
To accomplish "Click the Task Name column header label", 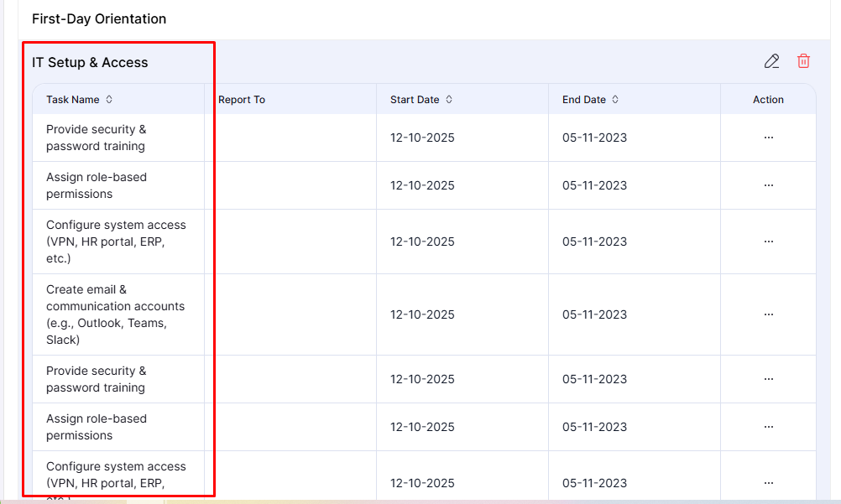I will 73,100.
